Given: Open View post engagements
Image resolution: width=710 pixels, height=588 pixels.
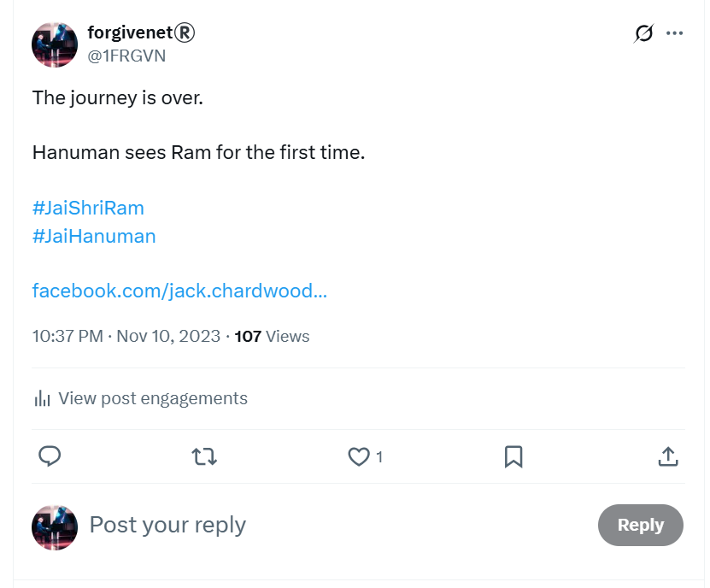Looking at the screenshot, I should click(141, 398).
